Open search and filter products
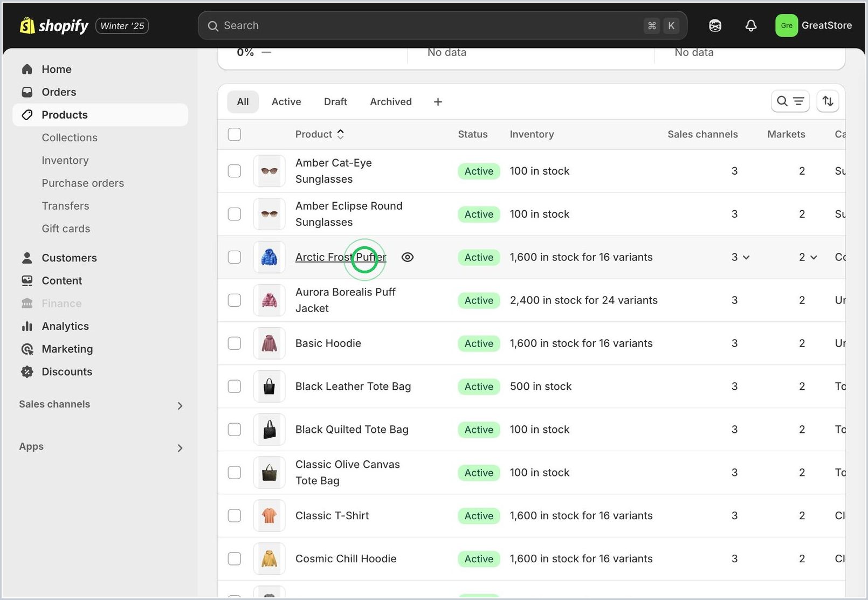This screenshot has width=868, height=600. 790,101
